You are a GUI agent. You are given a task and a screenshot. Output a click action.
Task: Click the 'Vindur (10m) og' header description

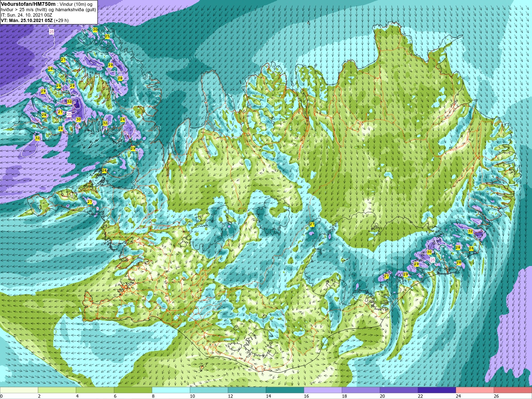tap(76, 4)
